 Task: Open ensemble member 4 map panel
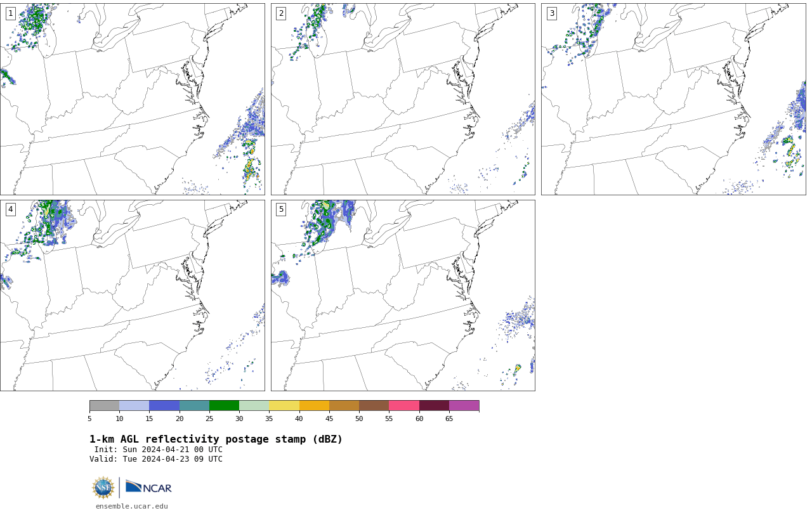[133, 295]
